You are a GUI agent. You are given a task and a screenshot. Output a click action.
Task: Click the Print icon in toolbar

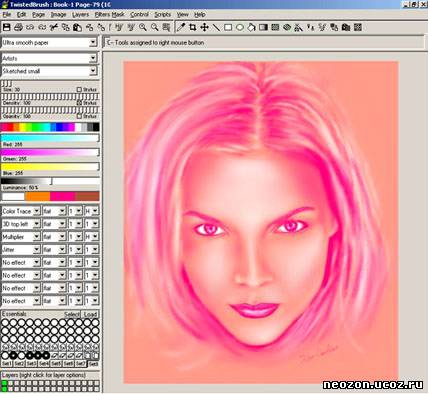click(18, 27)
